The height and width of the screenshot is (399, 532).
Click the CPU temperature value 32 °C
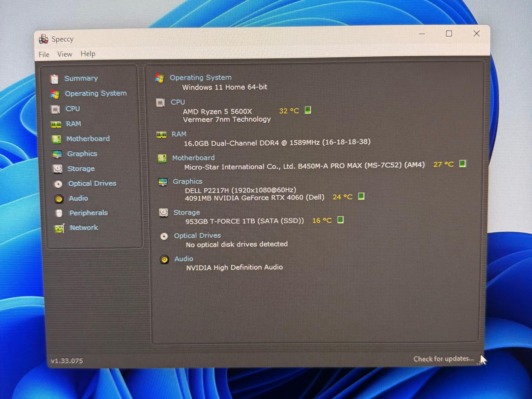point(289,111)
